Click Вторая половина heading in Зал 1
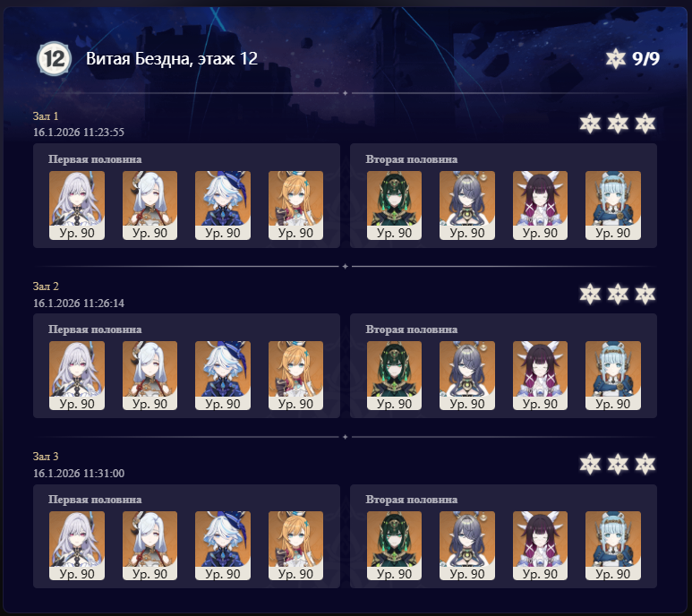 (x=411, y=159)
